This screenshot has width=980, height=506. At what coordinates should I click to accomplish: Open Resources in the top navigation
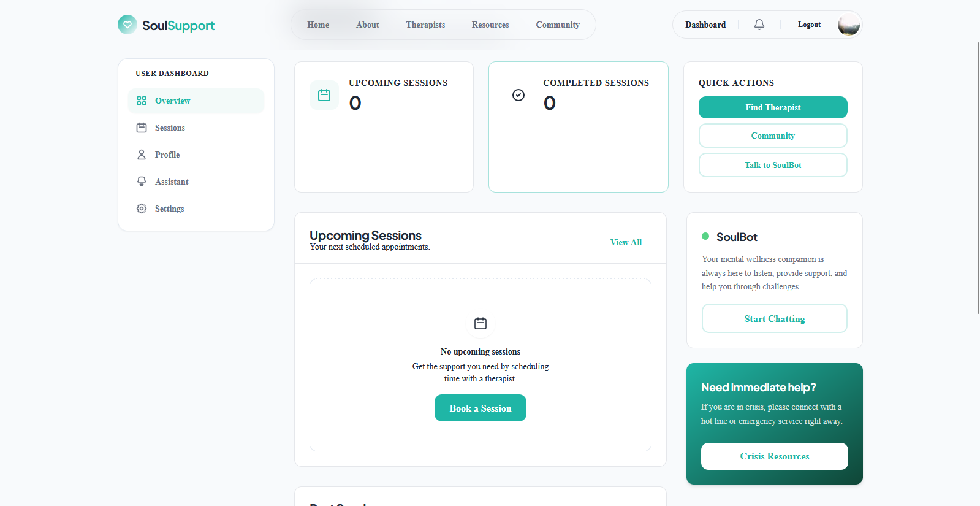tap(490, 25)
